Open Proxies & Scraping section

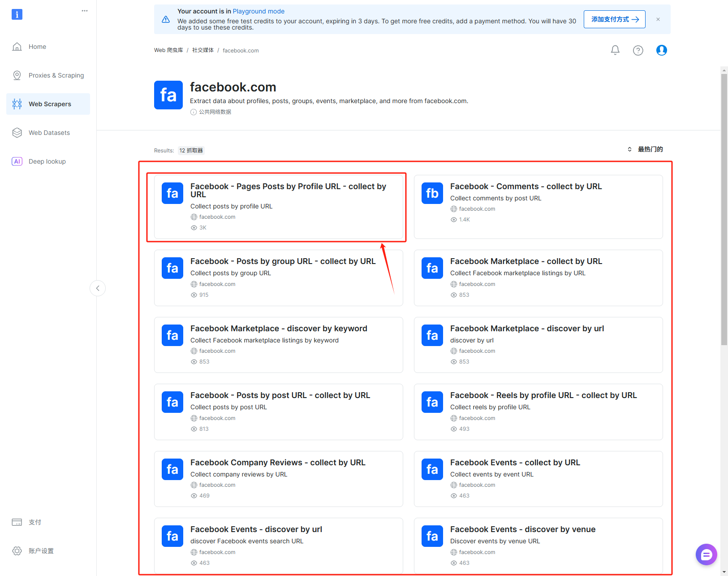48,75
